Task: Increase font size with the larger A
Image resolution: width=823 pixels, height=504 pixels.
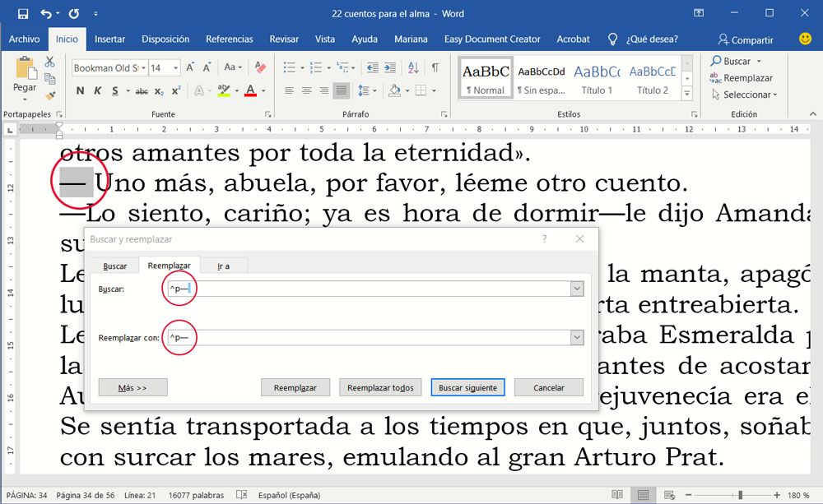Action: click(191, 67)
